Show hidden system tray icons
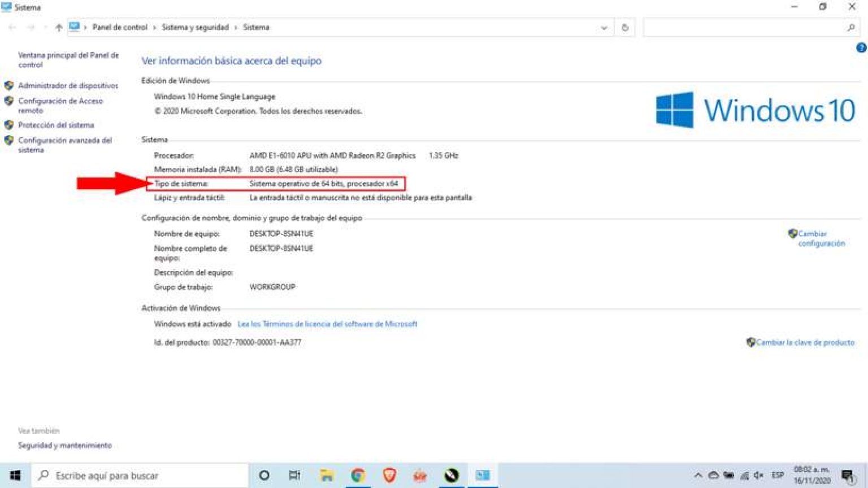868x488 pixels. coord(698,476)
